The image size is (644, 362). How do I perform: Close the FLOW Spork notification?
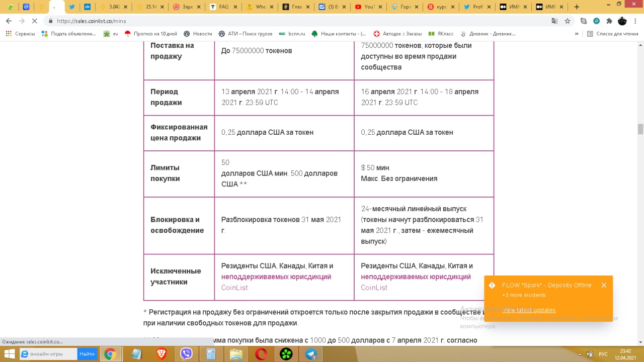pos(604,285)
